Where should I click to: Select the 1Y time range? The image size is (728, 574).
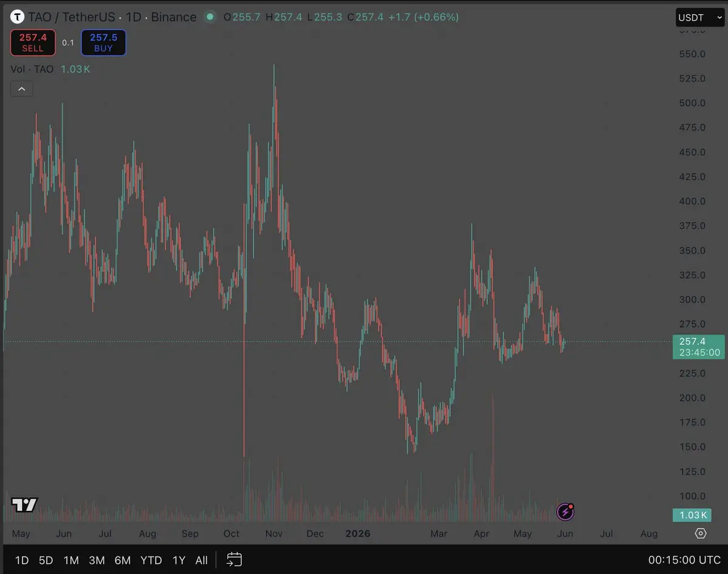[x=178, y=560]
